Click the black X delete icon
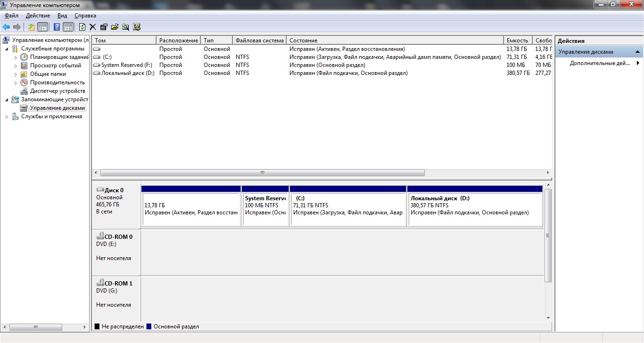644x343 pixels. pos(93,27)
